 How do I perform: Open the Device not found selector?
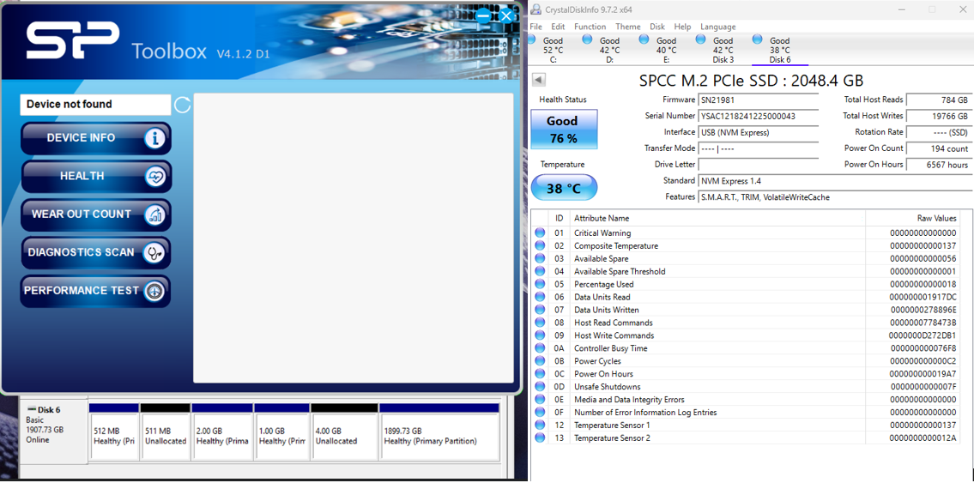[95, 105]
